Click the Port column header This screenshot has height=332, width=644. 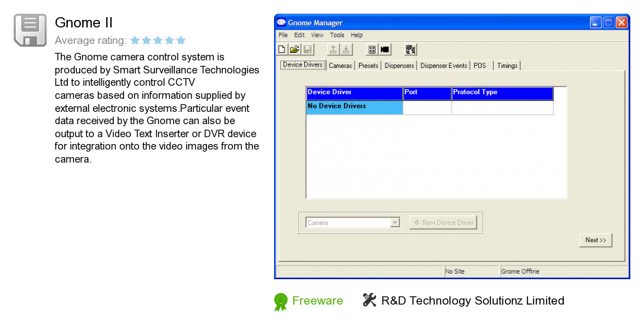tap(427, 93)
